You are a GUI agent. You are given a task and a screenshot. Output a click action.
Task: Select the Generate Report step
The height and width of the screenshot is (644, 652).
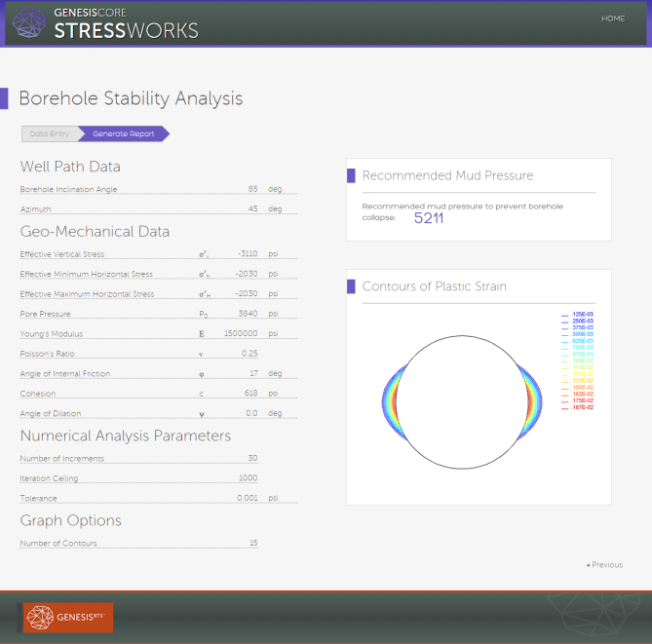[124, 133]
